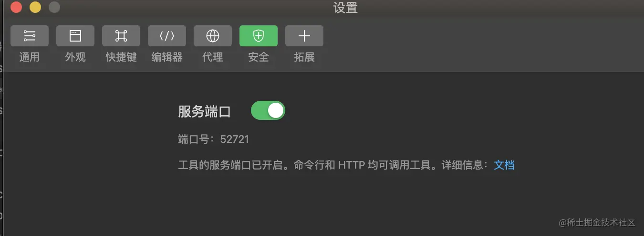Open the 代理 proxy globe icon
The height and width of the screenshot is (236, 644).
coord(213,36)
